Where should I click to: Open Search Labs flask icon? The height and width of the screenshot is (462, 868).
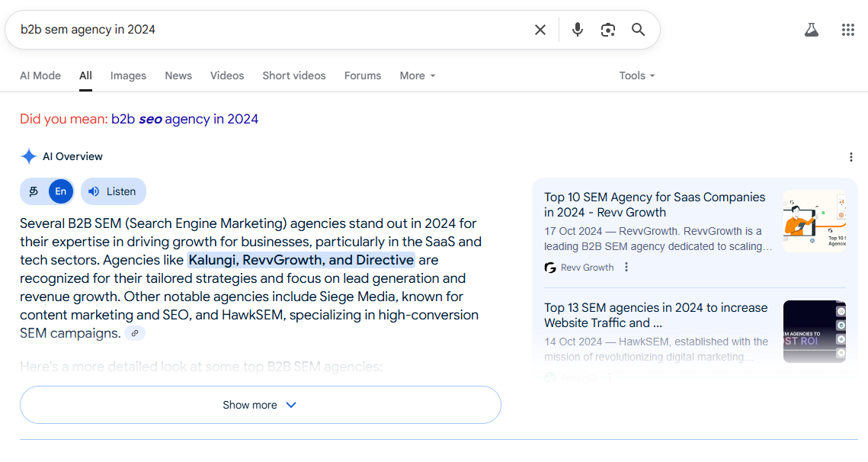811,30
